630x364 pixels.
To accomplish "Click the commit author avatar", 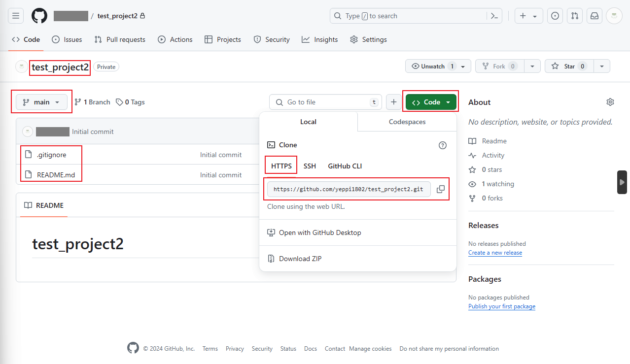I will tap(28, 132).
